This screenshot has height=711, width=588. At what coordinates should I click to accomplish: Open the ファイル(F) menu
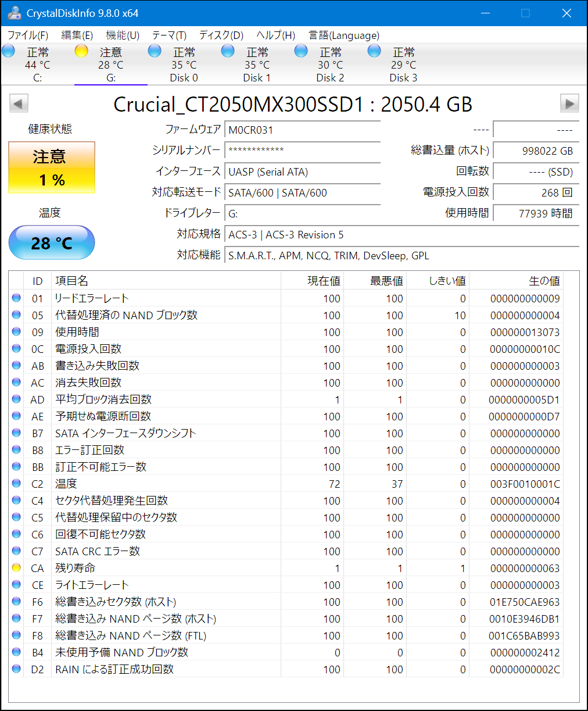[x=28, y=35]
